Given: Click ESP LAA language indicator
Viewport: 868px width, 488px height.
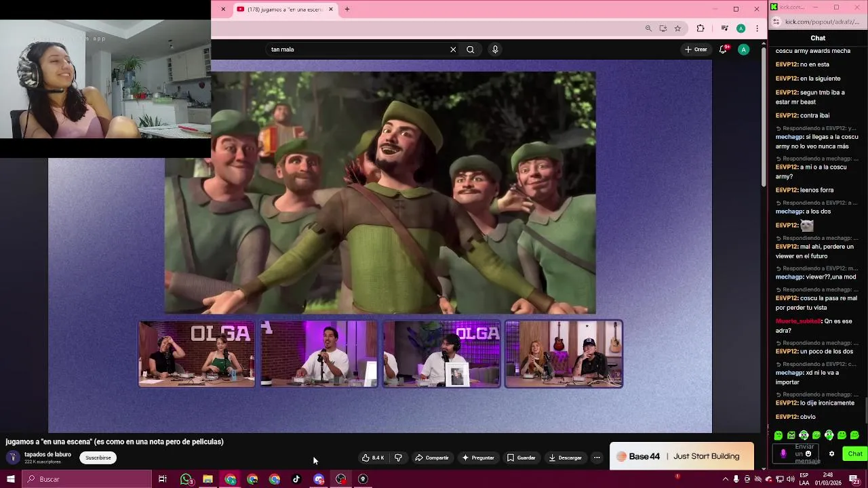Looking at the screenshot, I should 804,479.
